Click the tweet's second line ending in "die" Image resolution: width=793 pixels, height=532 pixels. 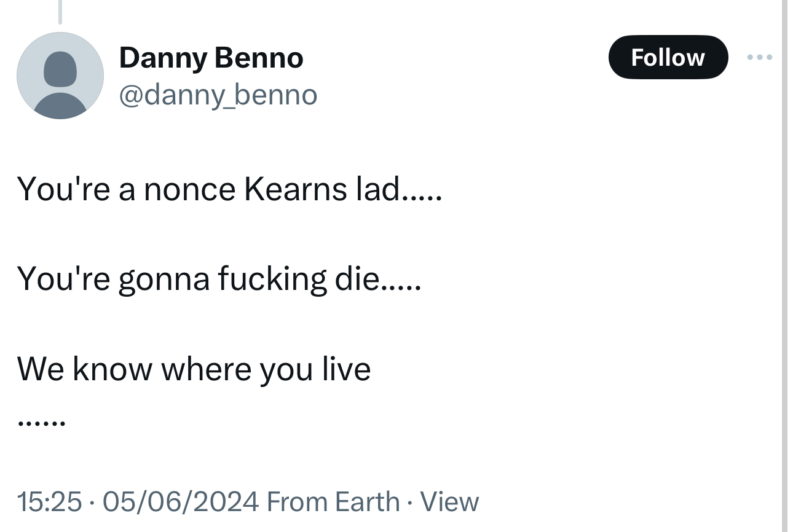pos(219,279)
